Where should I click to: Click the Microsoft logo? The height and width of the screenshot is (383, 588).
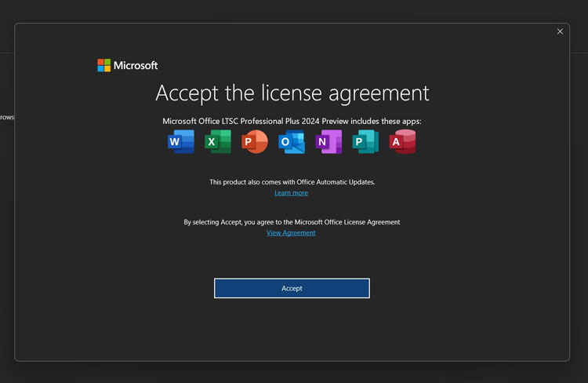coord(128,65)
